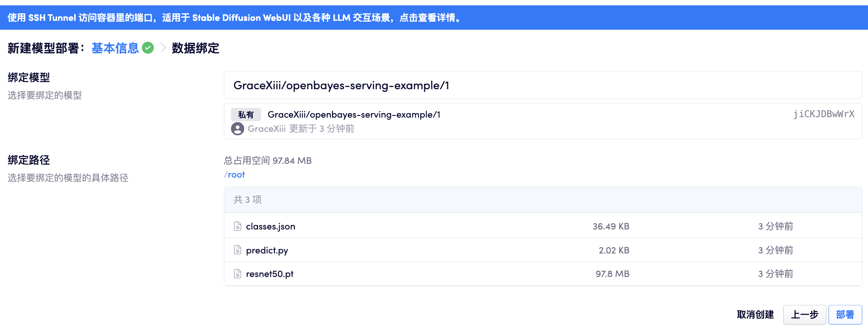
Task: Select the GraceXiii/openbayes-serving-example/1 model option
Action: [354, 115]
